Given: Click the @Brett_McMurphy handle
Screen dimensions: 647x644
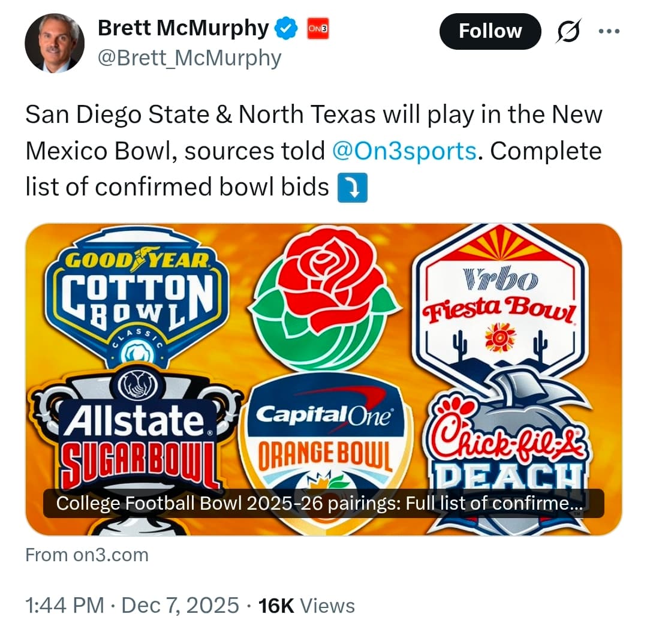Looking at the screenshot, I should click(x=189, y=58).
